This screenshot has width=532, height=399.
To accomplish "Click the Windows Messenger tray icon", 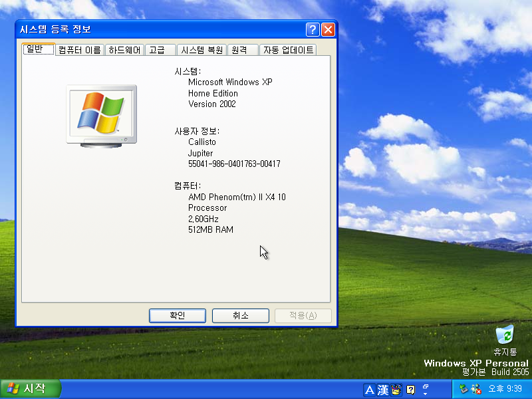I will click(476, 389).
